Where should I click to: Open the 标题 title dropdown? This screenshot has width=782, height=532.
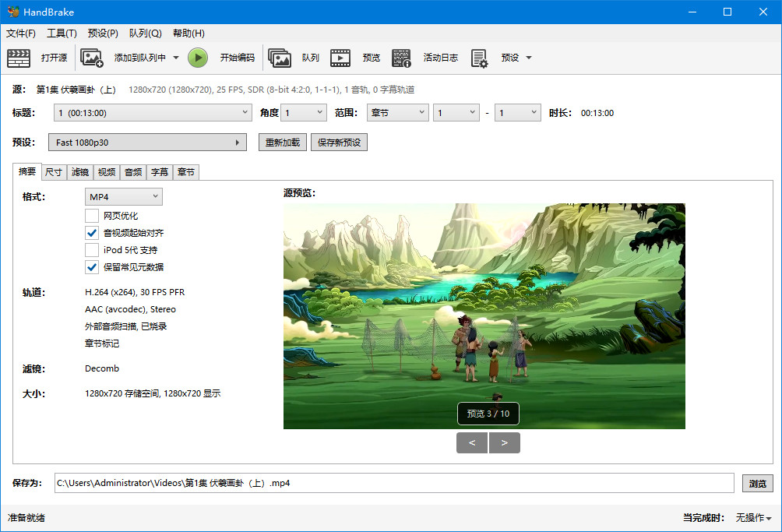[x=152, y=113]
